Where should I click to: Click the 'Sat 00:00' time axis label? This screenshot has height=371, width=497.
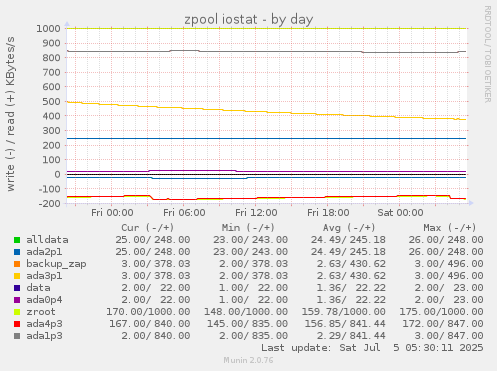(400, 213)
